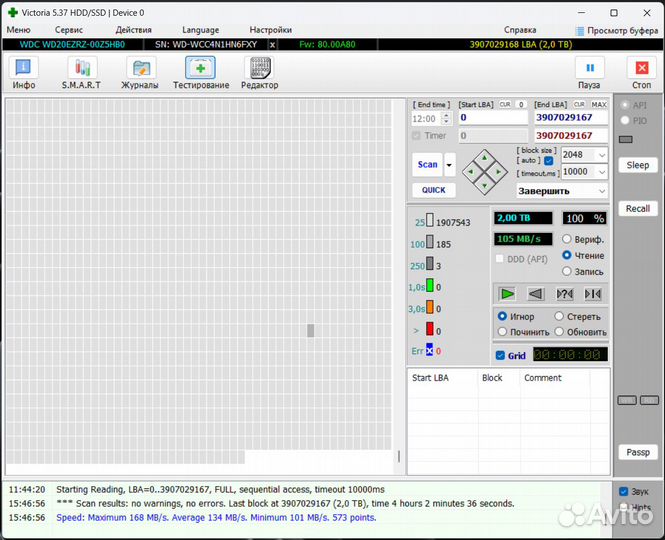
Task: Open the Журналы logs section
Action: [142, 73]
